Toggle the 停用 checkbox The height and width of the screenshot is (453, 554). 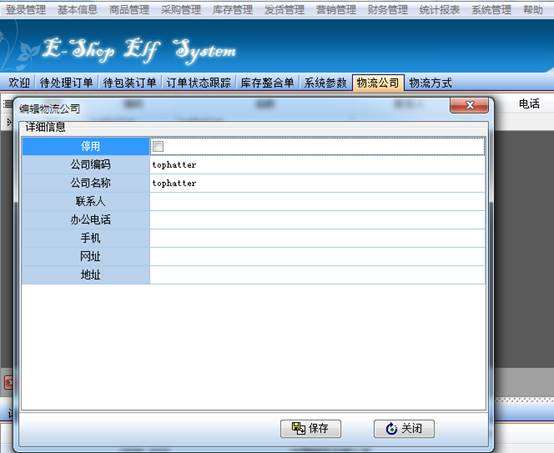(x=158, y=146)
